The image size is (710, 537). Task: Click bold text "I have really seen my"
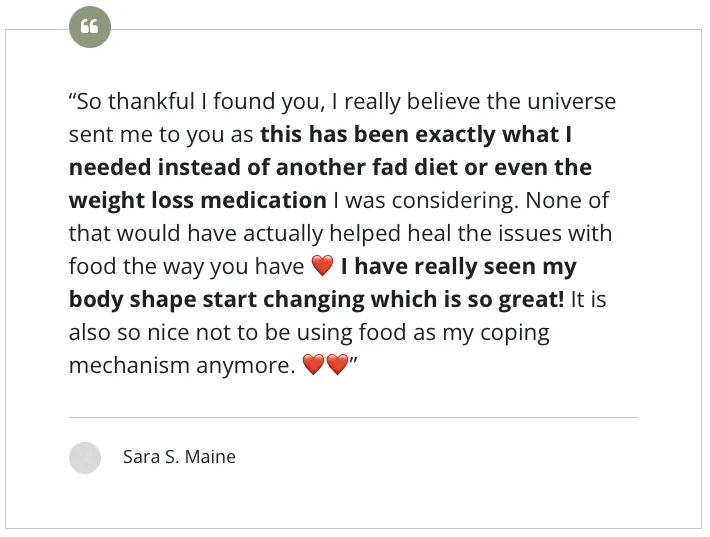click(459, 267)
